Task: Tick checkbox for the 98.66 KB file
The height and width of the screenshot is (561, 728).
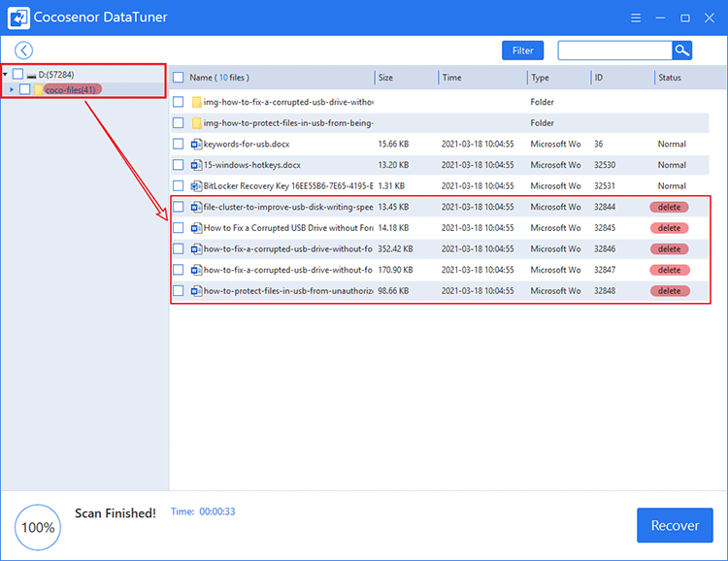Action: coord(179,291)
